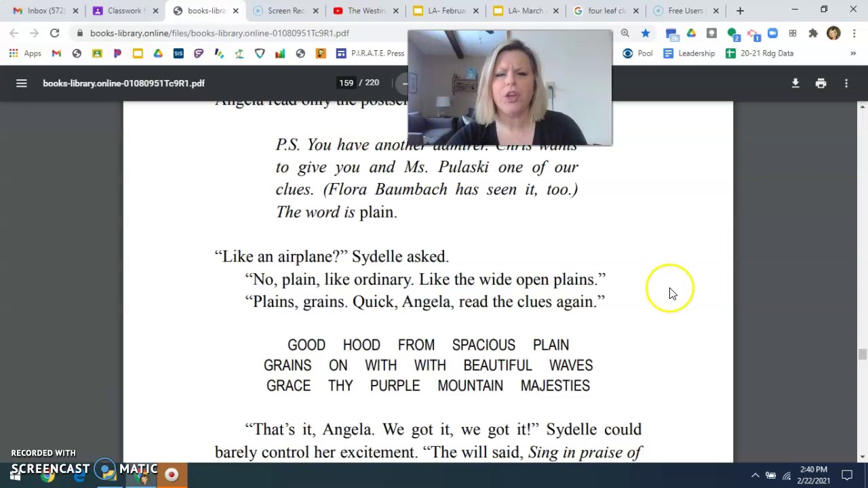
Task: Open Google Slides bookmark icon
Action: point(138,54)
